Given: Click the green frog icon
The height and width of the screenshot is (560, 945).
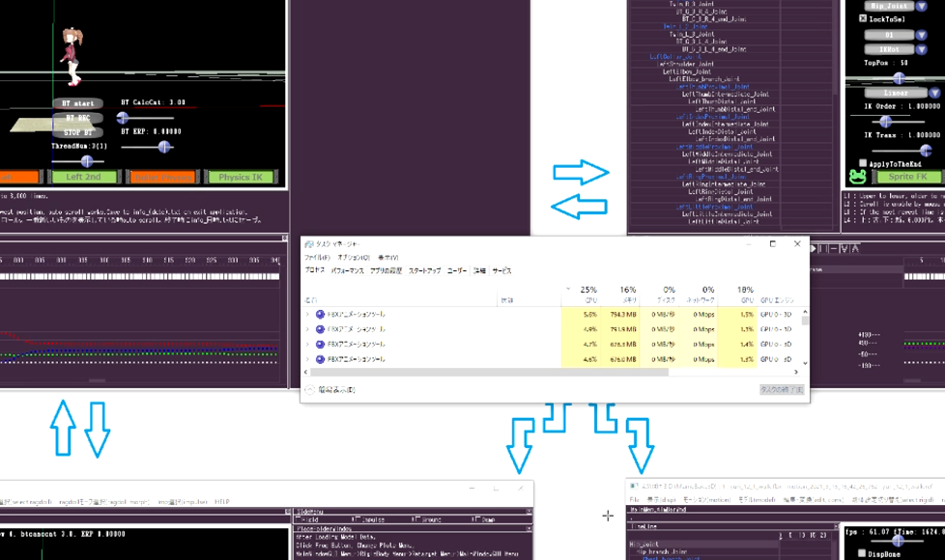Looking at the screenshot, I should 857,177.
